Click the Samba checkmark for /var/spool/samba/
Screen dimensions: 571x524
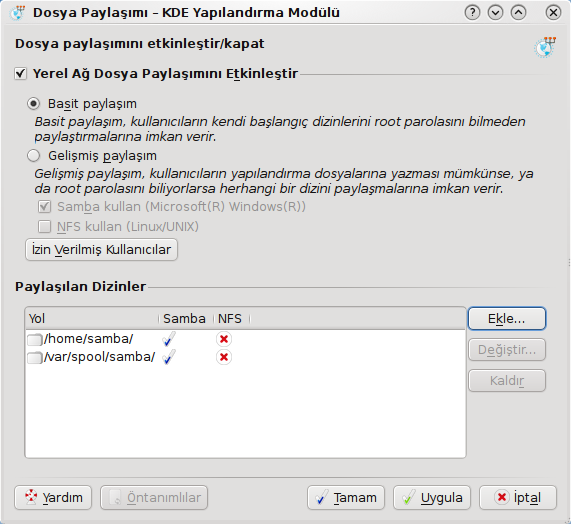pos(169,357)
